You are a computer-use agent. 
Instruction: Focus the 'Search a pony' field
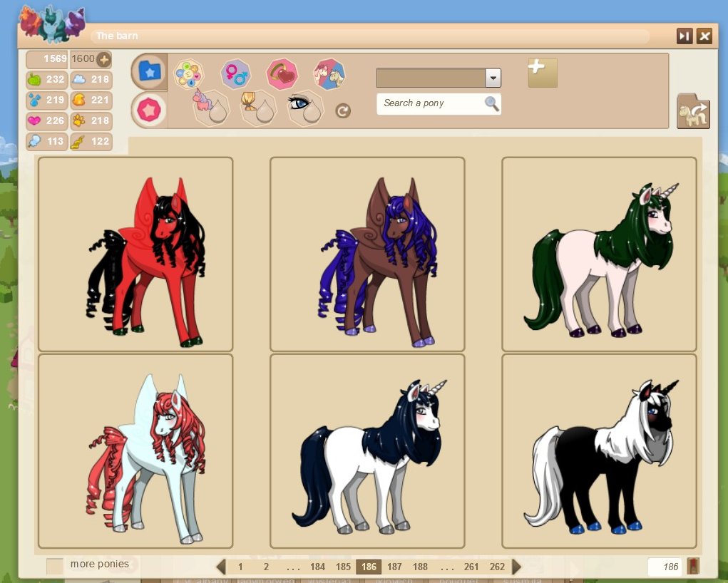439,103
